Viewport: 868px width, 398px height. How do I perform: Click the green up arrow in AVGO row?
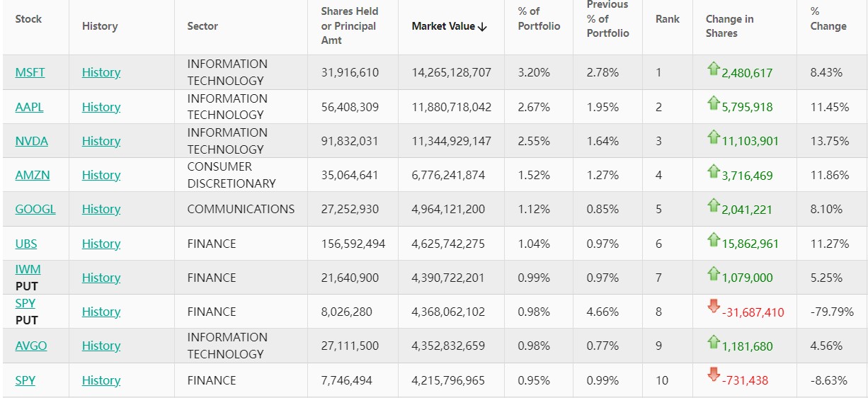click(713, 343)
